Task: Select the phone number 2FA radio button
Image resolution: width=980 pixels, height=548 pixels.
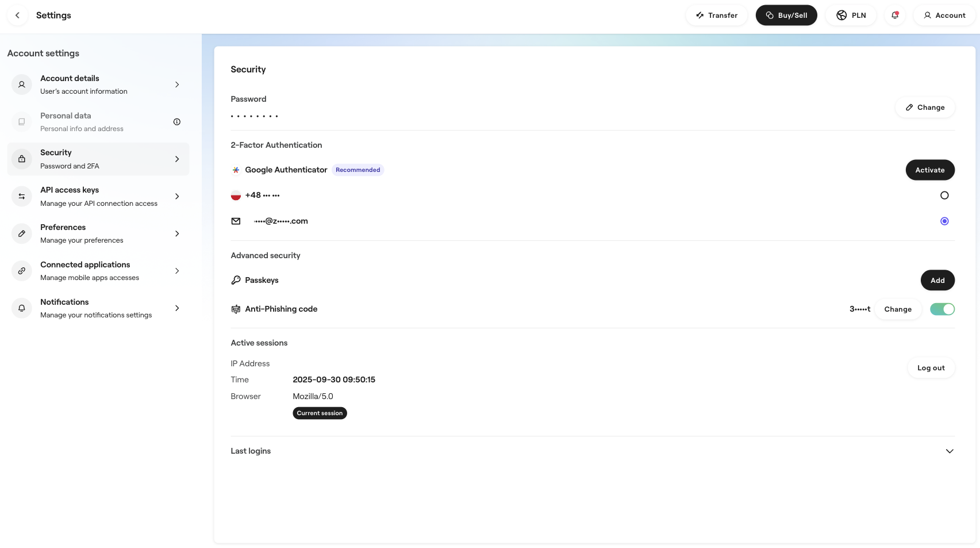Action: 944,195
